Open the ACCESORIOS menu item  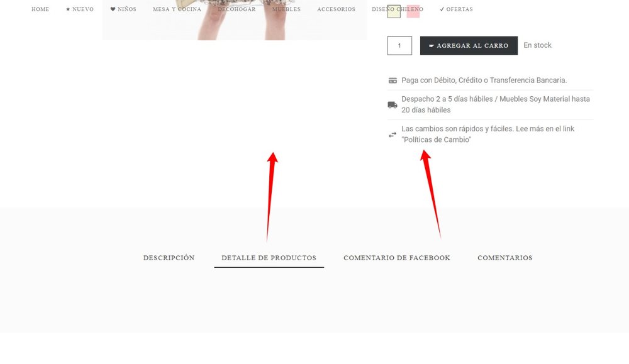(336, 9)
